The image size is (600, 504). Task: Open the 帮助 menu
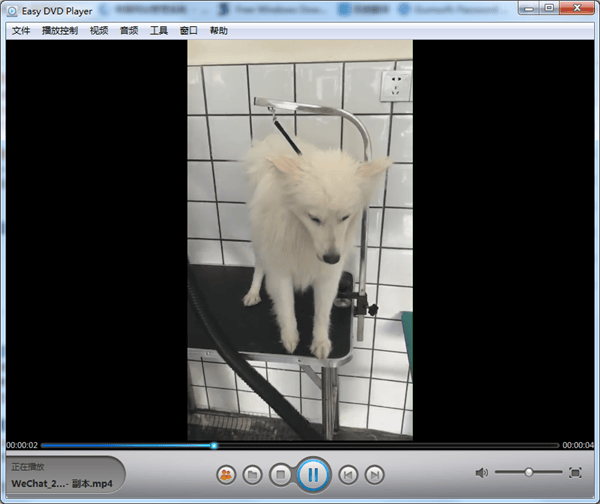(x=219, y=31)
